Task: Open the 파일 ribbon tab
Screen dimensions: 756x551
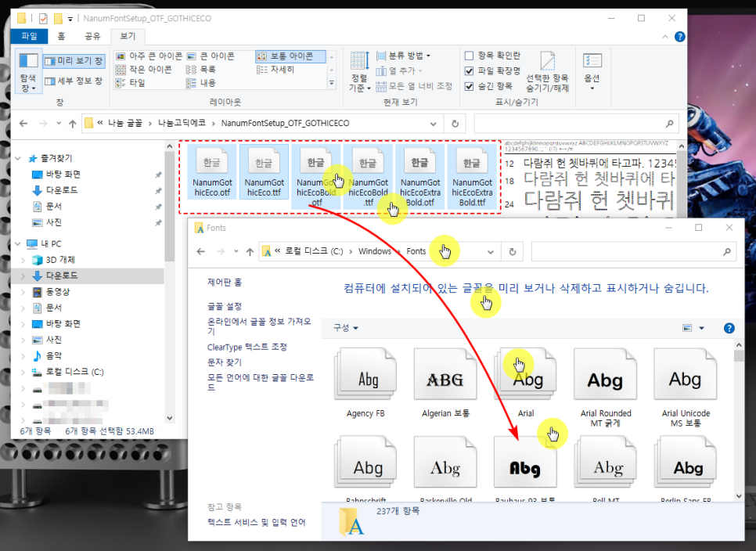Action: [30, 36]
